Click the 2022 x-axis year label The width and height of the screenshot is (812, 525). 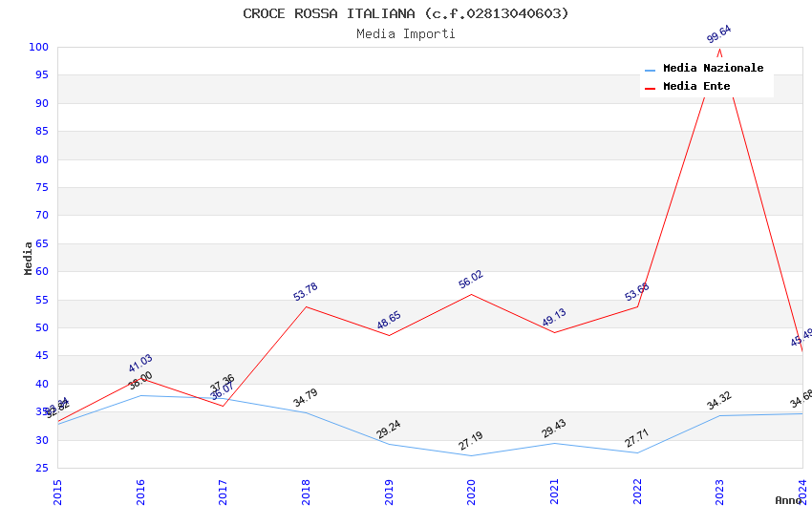tap(637, 493)
